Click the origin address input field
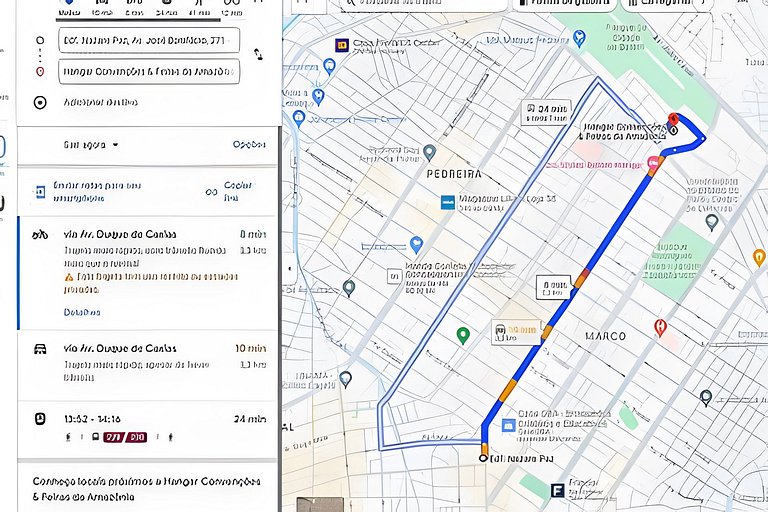The width and height of the screenshot is (768, 512). tap(149, 40)
